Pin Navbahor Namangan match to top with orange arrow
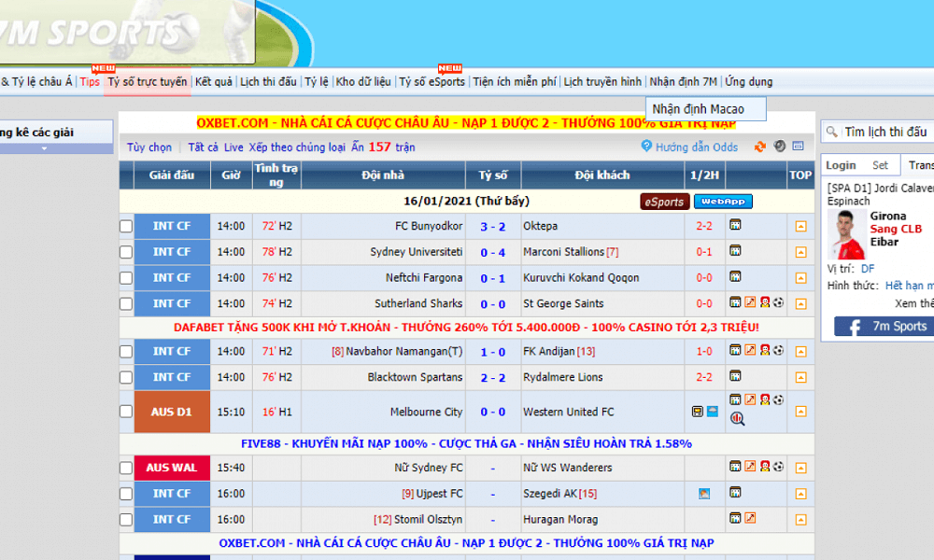Screen dimensions: 934x560 [x=800, y=351]
